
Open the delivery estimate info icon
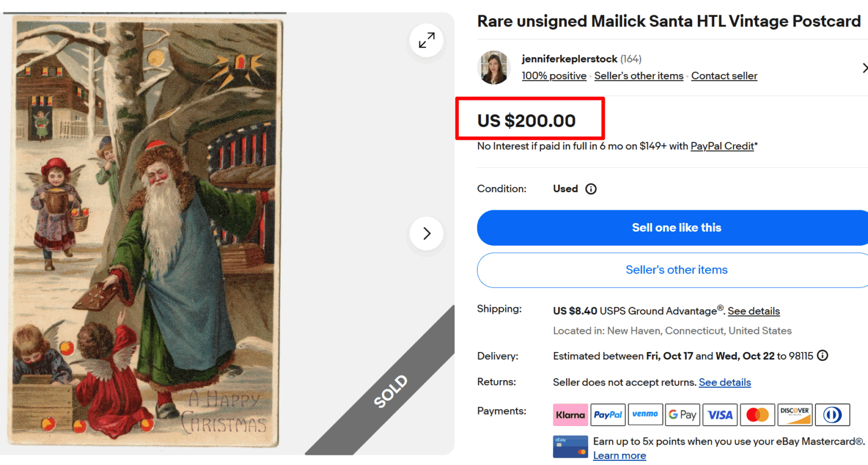coord(822,355)
